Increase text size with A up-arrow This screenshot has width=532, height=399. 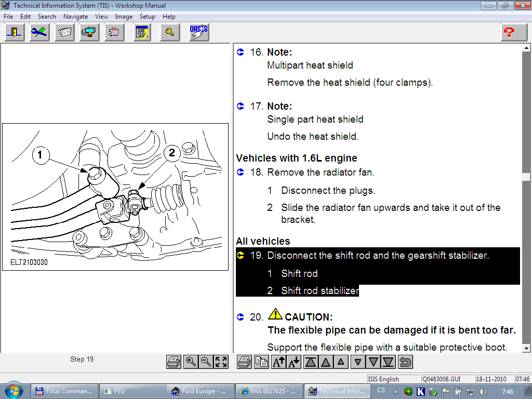pyautogui.click(x=279, y=362)
